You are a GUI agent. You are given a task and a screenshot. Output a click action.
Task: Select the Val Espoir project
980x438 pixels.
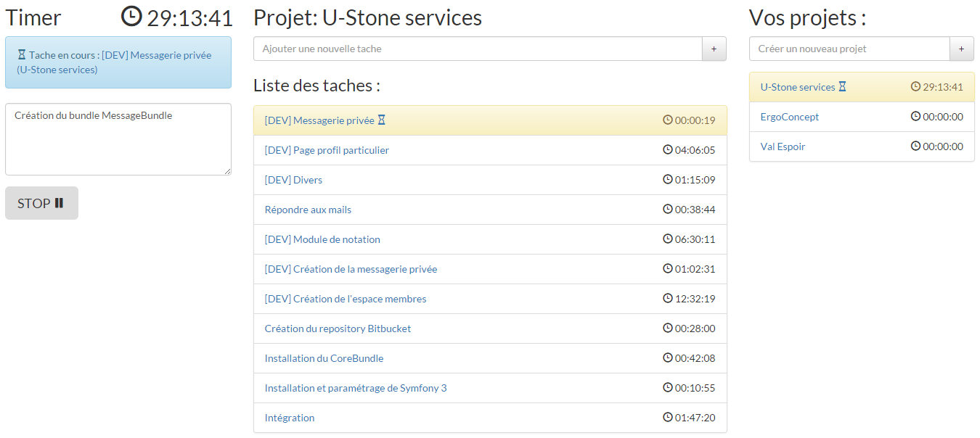tap(783, 146)
